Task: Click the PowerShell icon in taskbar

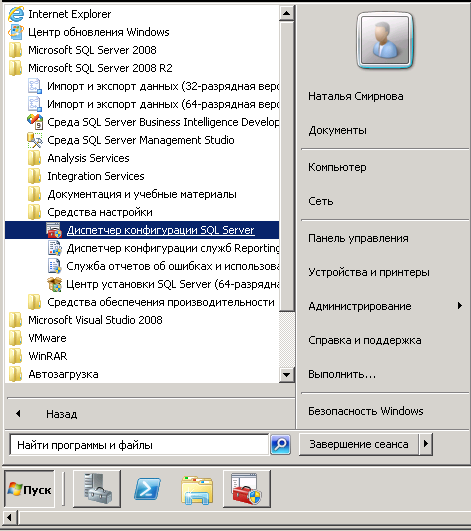Action: [x=147, y=489]
